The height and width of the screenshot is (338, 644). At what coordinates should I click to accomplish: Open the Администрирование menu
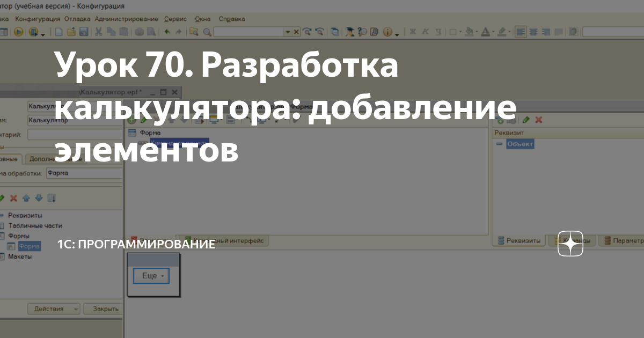click(x=127, y=19)
